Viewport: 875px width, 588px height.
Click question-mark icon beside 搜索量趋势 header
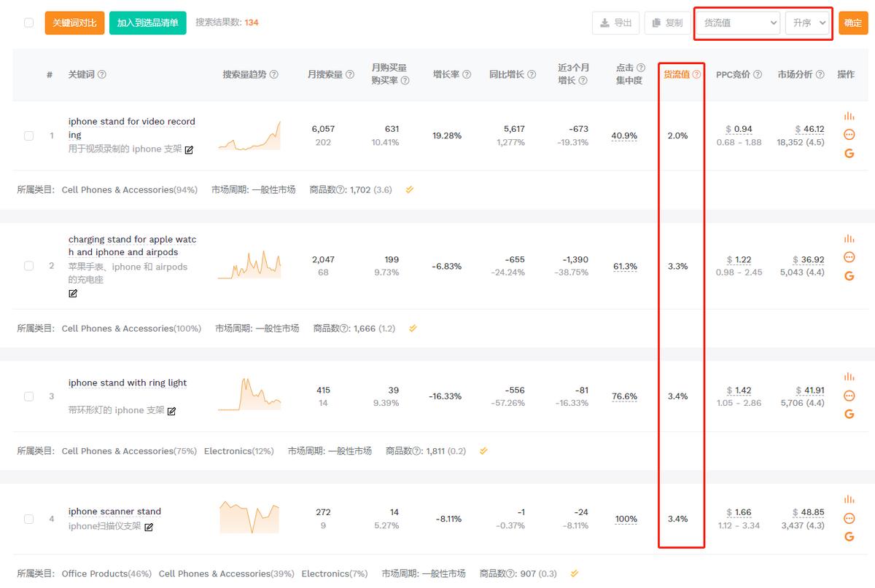pos(275,74)
